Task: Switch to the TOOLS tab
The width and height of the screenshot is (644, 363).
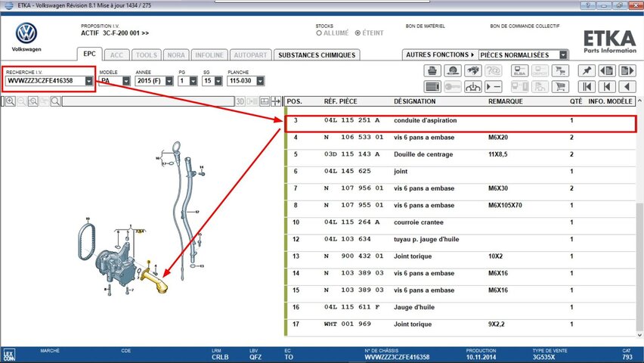Action: click(147, 55)
